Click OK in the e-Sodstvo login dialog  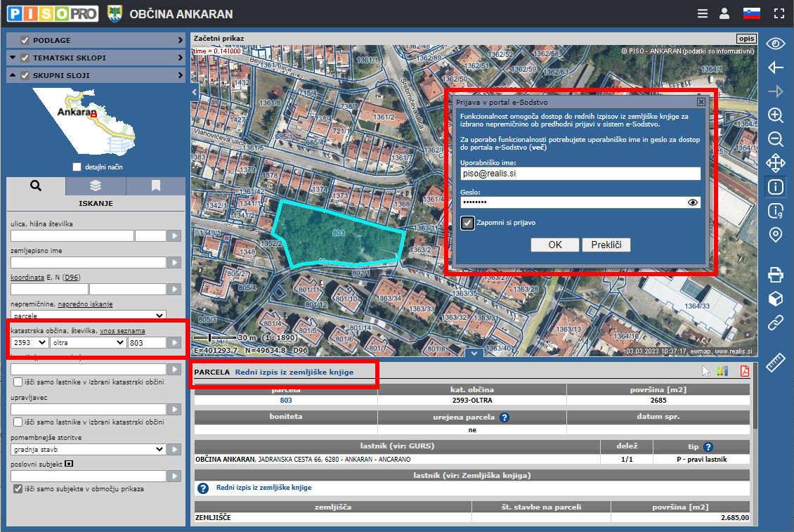(554, 245)
